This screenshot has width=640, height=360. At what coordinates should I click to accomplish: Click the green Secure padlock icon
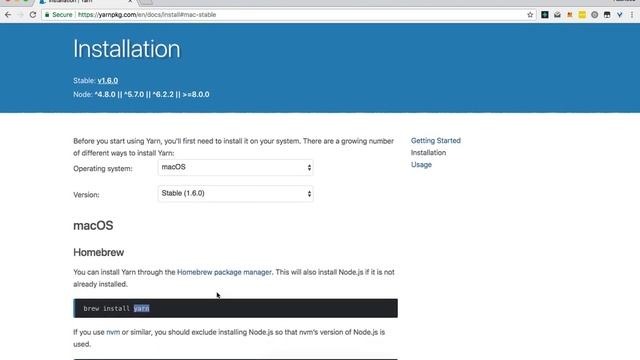coord(47,15)
